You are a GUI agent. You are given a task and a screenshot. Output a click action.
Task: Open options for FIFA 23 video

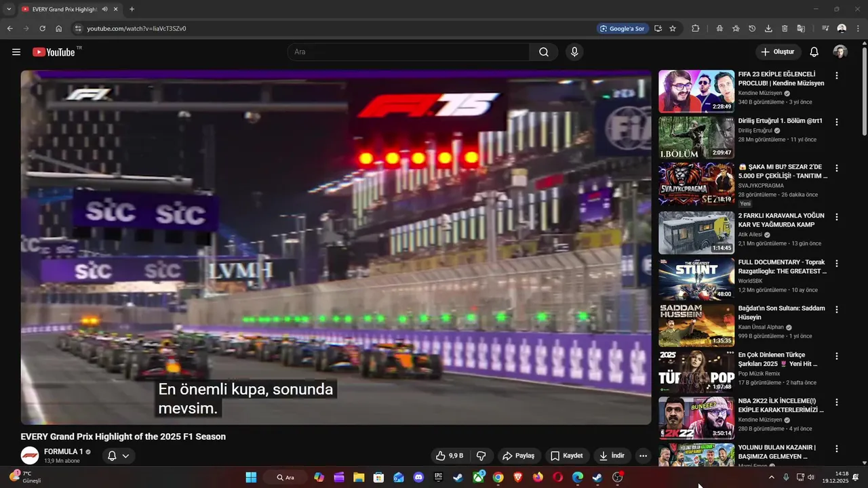(x=837, y=76)
